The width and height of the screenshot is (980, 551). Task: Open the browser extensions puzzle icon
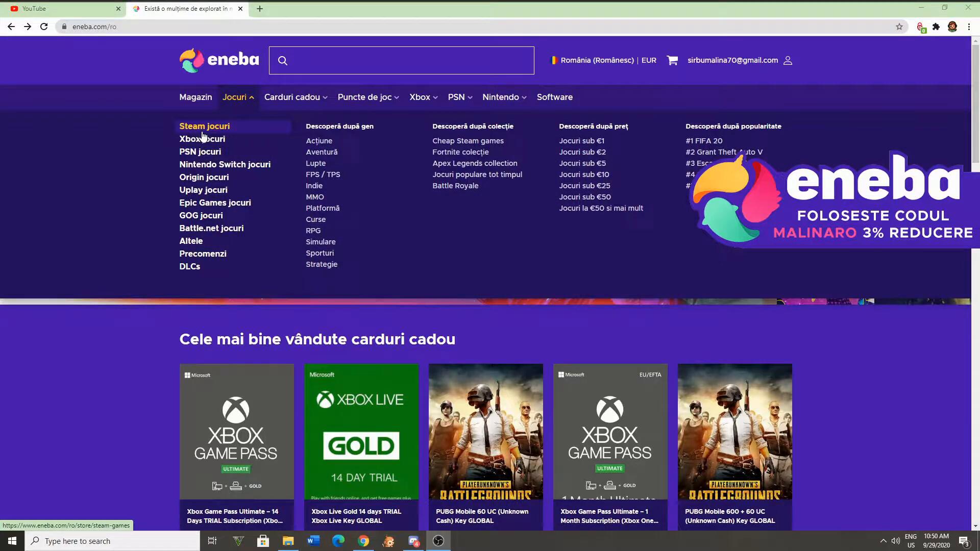936,27
